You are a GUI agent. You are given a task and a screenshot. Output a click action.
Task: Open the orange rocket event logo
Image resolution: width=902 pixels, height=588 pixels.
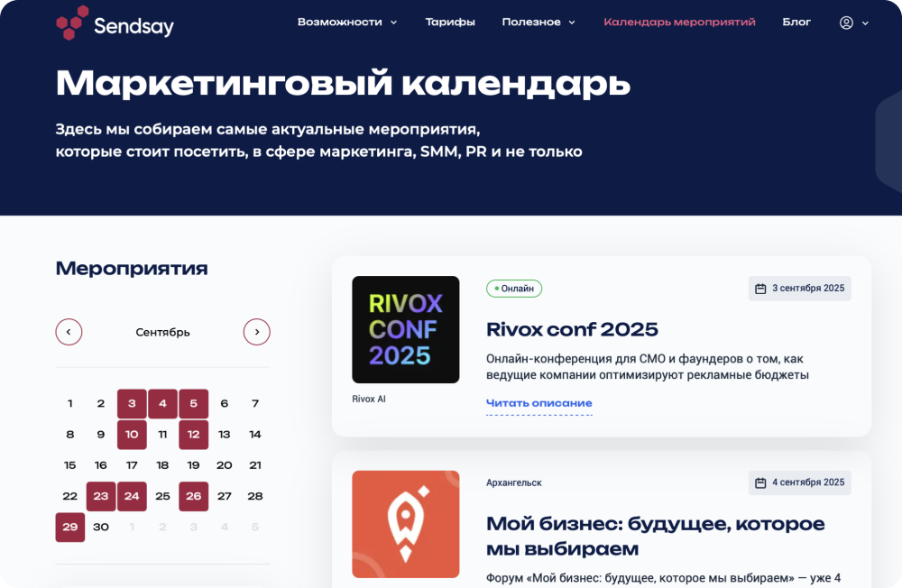coord(405,523)
